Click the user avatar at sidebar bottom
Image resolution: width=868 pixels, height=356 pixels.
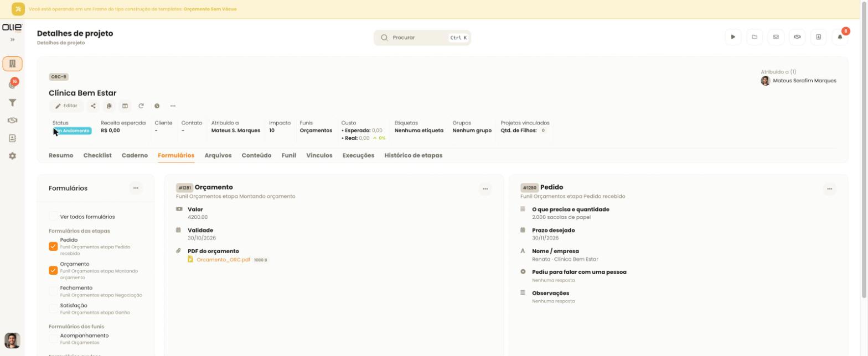pos(12,340)
